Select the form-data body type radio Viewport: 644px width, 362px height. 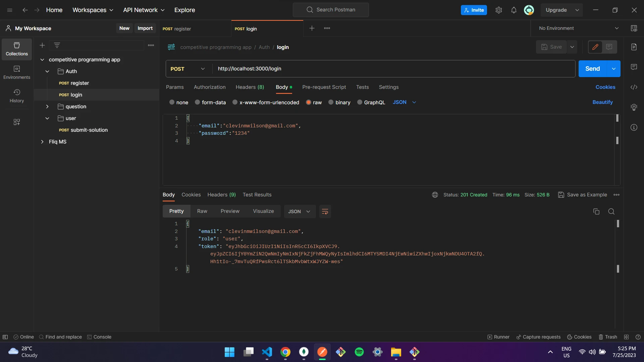pos(197,102)
